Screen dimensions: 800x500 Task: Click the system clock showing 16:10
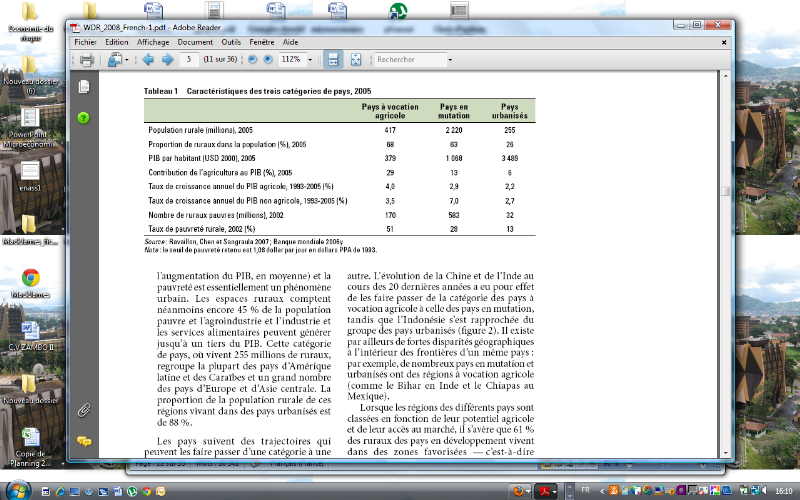coord(784,491)
